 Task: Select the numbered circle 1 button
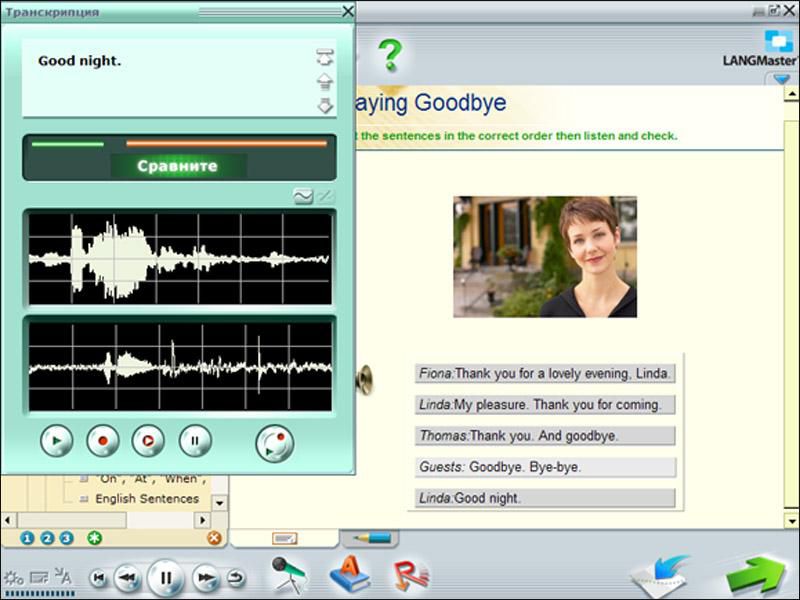tap(27, 538)
